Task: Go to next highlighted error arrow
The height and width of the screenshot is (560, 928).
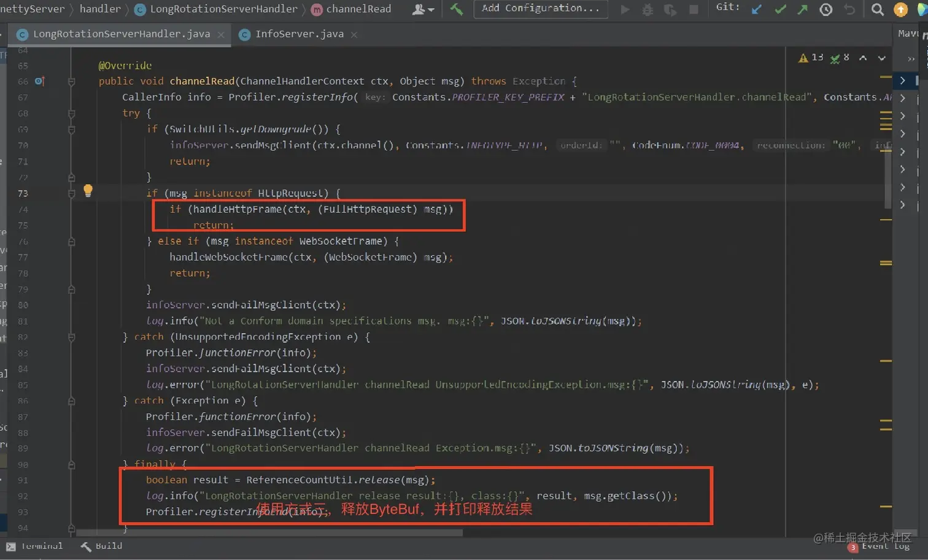Action: [882, 58]
